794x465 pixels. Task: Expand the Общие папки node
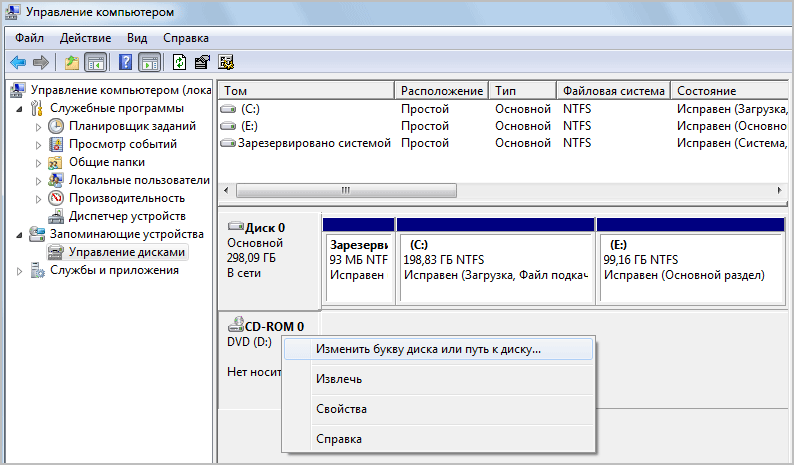[38, 163]
